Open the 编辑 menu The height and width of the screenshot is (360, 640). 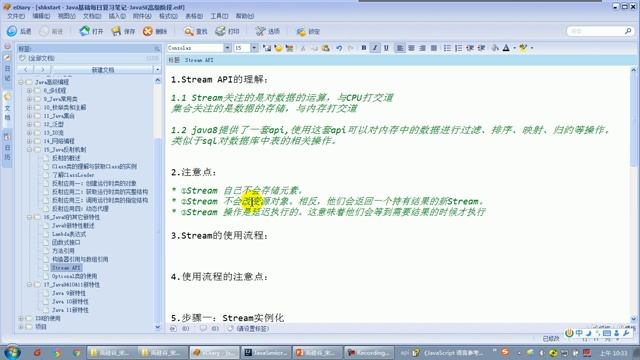[41, 16]
